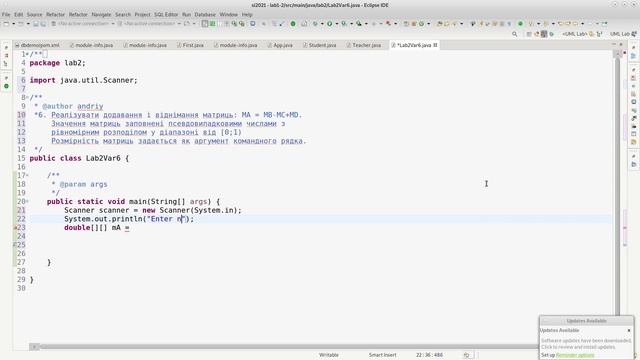The image size is (640, 360).
Task: Open the first No active connection combo
Action: click(x=86, y=24)
